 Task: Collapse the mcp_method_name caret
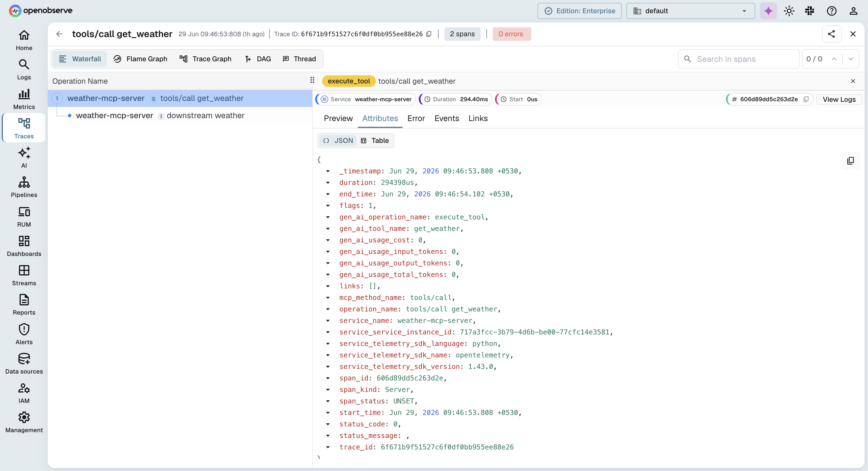(328, 298)
